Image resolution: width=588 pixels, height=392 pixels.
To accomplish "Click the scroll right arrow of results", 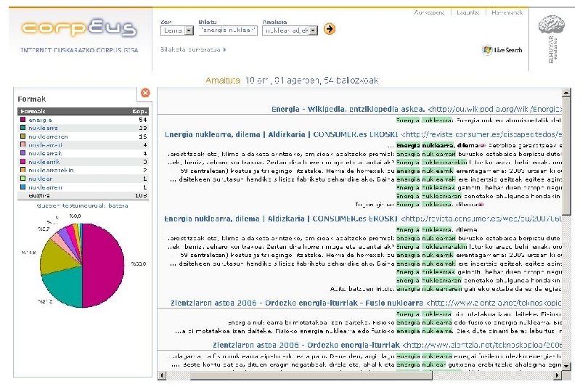I will pyautogui.click(x=557, y=375).
